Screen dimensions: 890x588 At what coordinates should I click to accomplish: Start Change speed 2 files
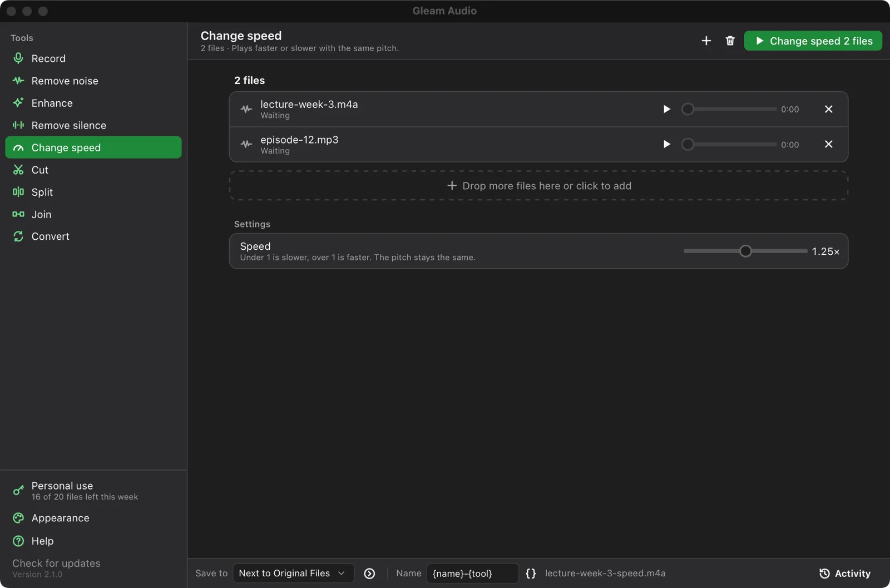[813, 41]
